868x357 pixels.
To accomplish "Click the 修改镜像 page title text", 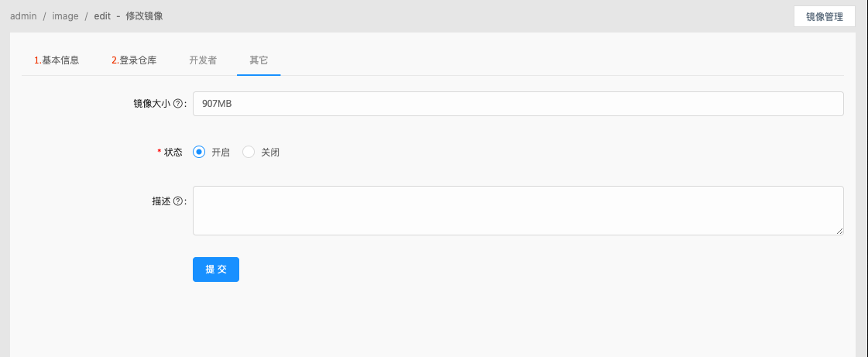I will tap(144, 15).
